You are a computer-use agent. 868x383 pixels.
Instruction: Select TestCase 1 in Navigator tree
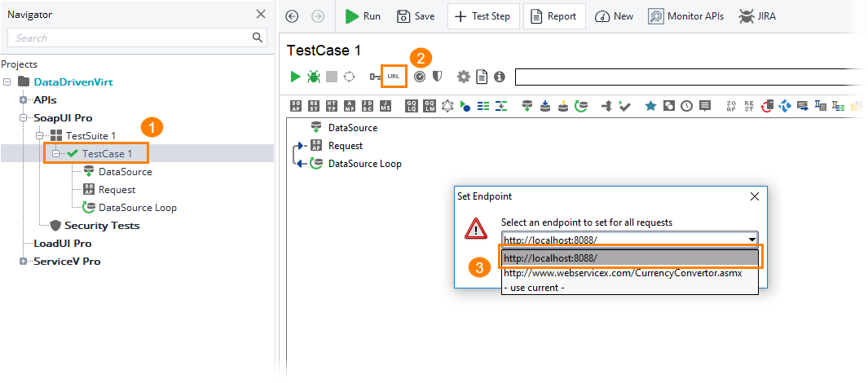click(108, 154)
